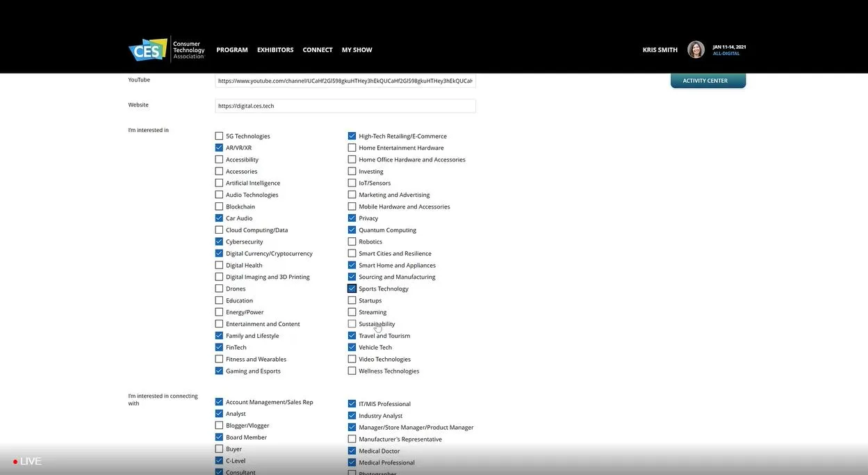Image resolution: width=868 pixels, height=475 pixels.
Task: Uncheck the Medical Doctor checkbox
Action: [x=352, y=451]
